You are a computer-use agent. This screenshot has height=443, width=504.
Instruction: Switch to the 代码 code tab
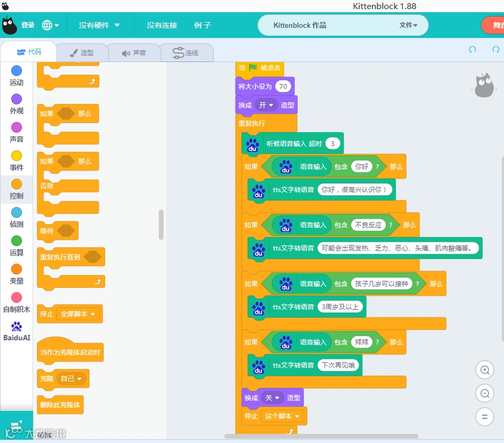[29, 52]
